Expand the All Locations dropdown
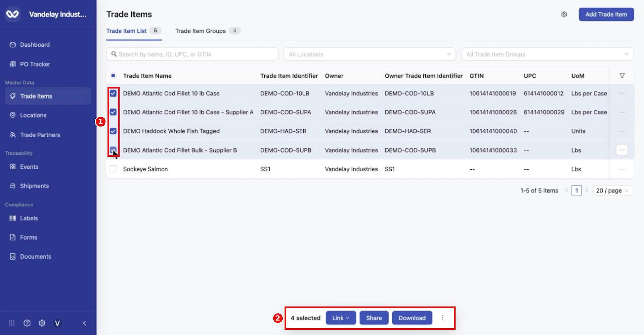 (x=370, y=54)
